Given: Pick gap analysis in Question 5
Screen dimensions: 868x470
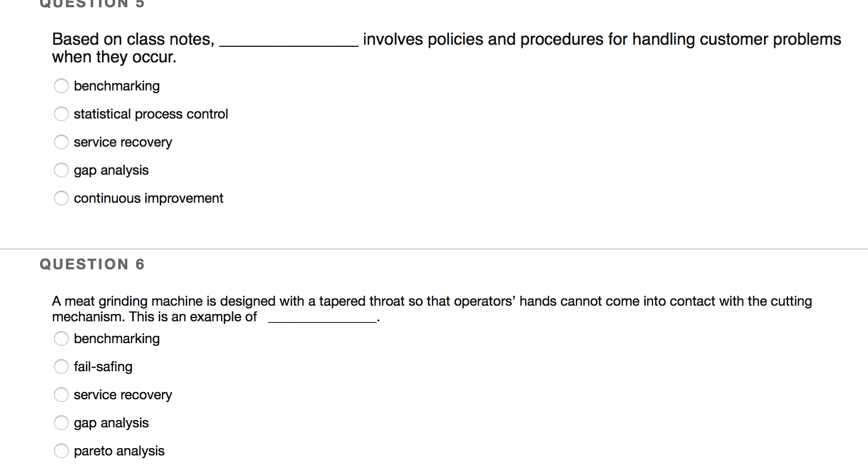Looking at the screenshot, I should tap(61, 170).
